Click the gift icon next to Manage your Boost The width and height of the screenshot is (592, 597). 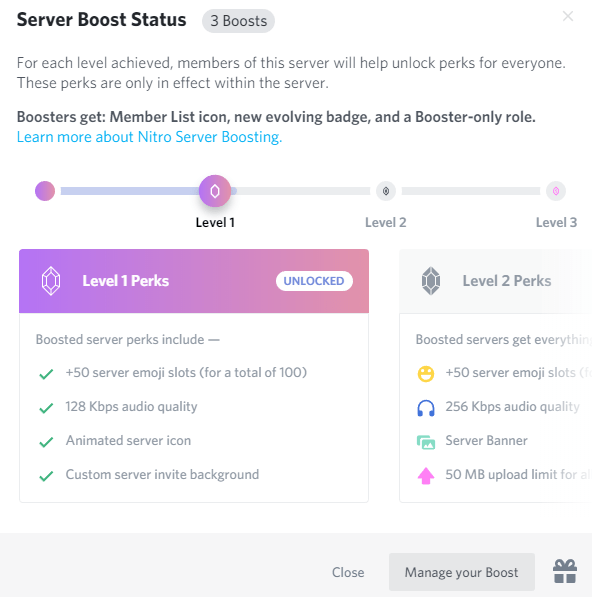pyautogui.click(x=565, y=571)
